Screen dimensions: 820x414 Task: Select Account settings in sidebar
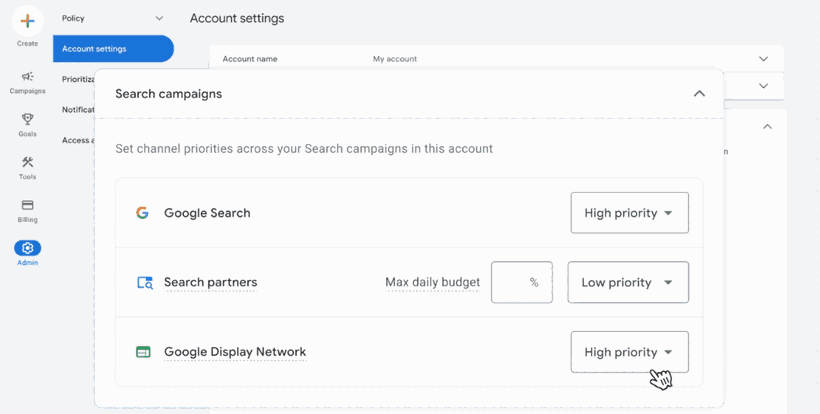click(113, 49)
